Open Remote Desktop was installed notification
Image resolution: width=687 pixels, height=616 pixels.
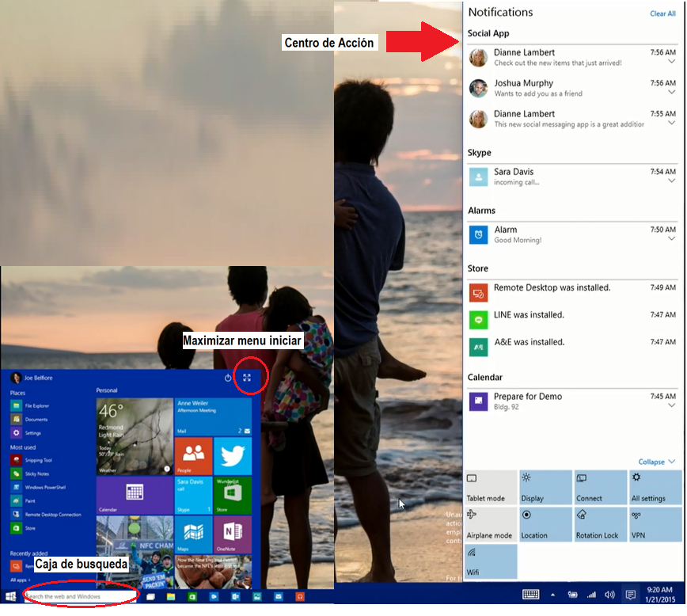click(x=571, y=292)
